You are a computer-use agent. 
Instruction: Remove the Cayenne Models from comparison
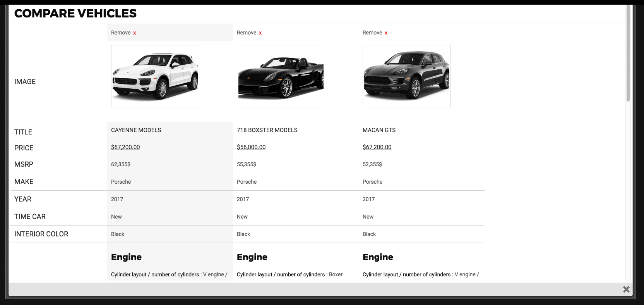tap(123, 33)
